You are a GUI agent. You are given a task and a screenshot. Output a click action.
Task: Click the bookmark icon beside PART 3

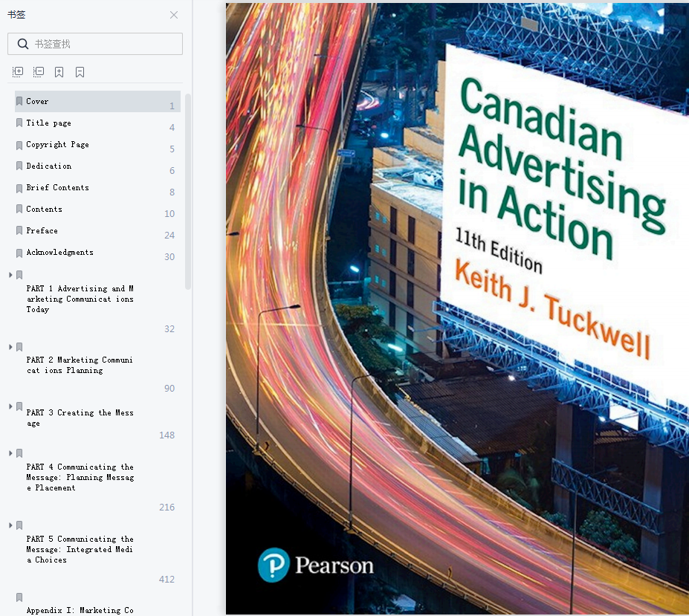19,406
